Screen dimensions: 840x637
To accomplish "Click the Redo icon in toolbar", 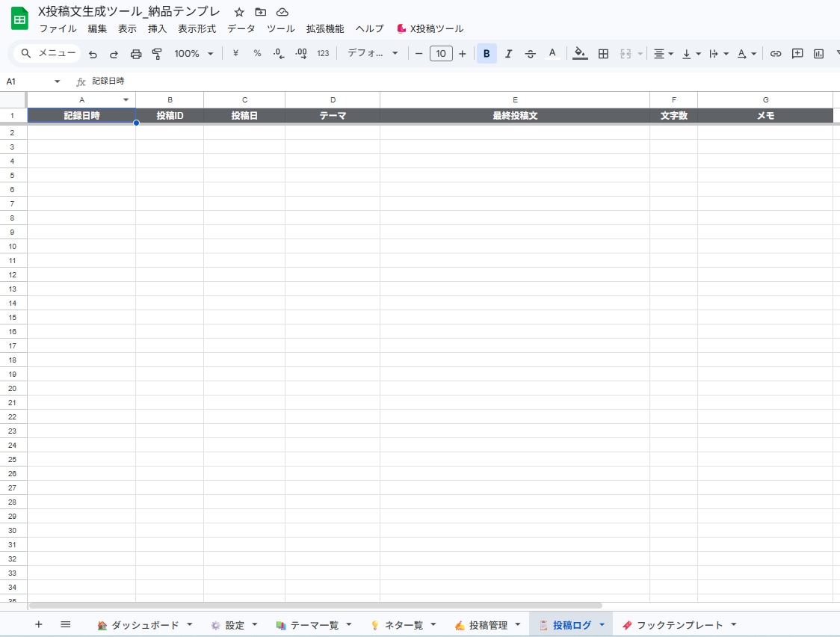I will click(x=114, y=54).
